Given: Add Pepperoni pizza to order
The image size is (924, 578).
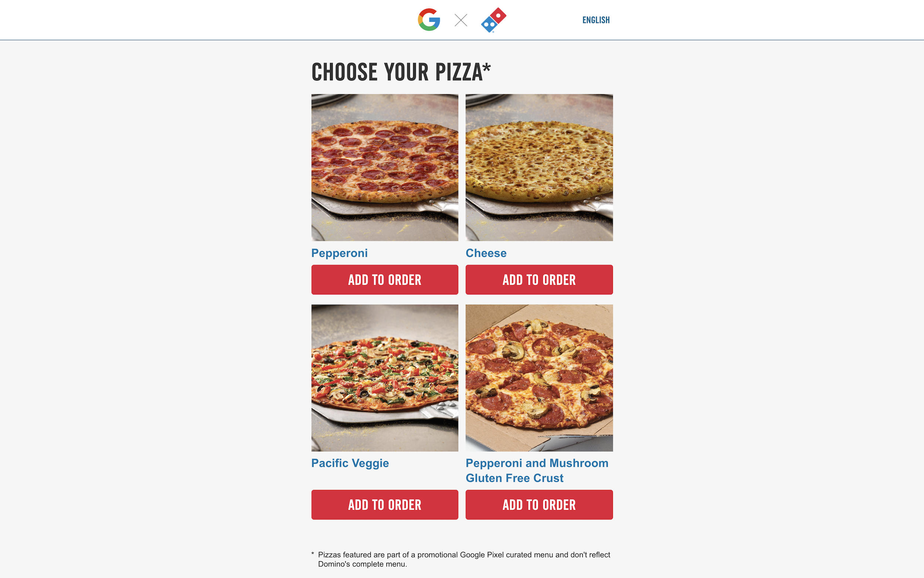Looking at the screenshot, I should tap(384, 279).
